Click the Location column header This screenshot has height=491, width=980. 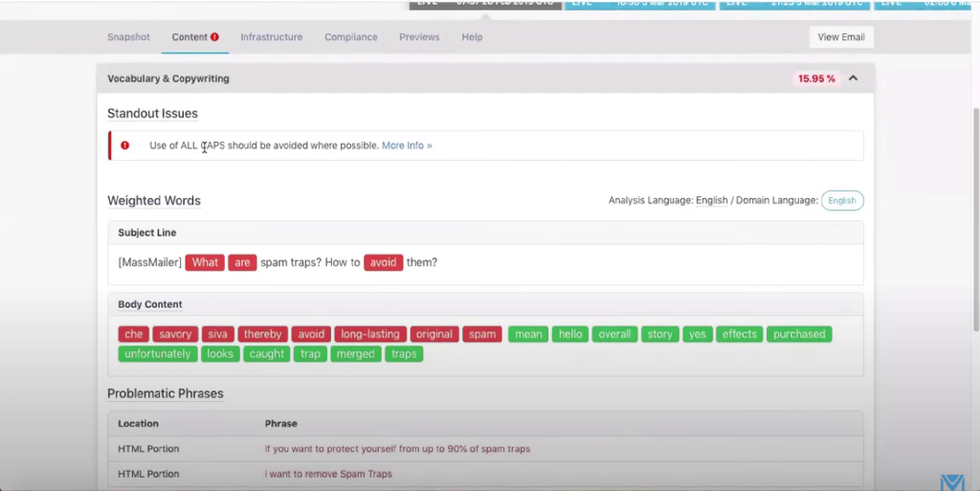pyautogui.click(x=138, y=424)
